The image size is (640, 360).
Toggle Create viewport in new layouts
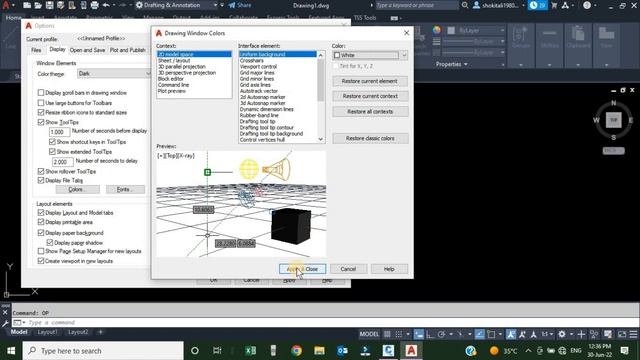(41, 261)
